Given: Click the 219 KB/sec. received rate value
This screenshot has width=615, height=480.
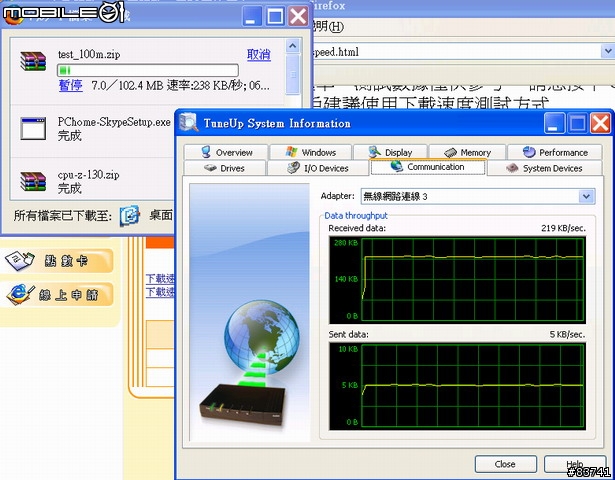Looking at the screenshot, I should (563, 228).
